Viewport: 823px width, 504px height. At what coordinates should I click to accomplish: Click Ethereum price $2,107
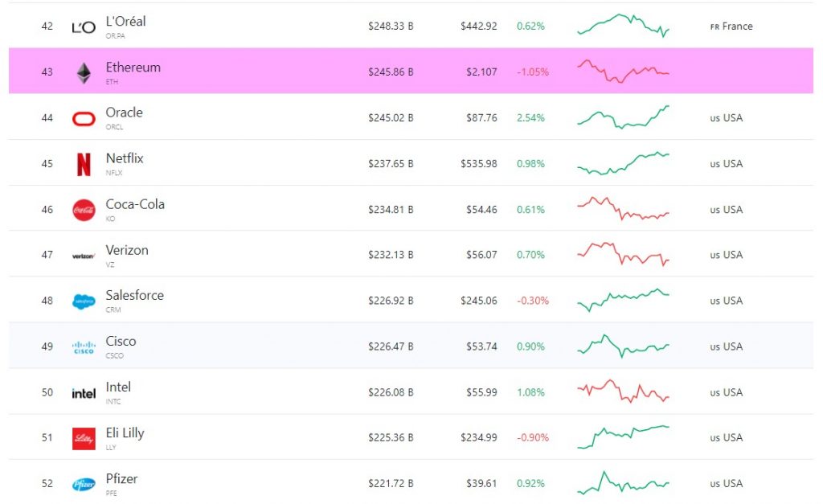[481, 72]
